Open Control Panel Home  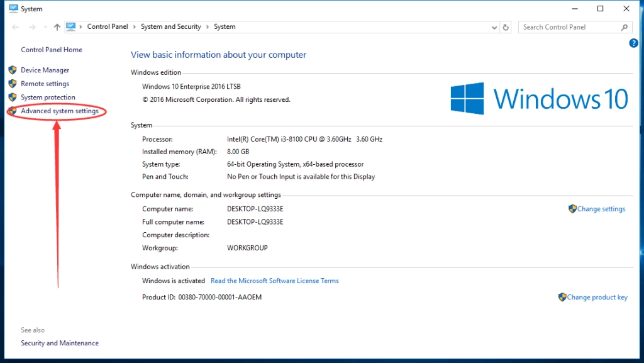(52, 50)
